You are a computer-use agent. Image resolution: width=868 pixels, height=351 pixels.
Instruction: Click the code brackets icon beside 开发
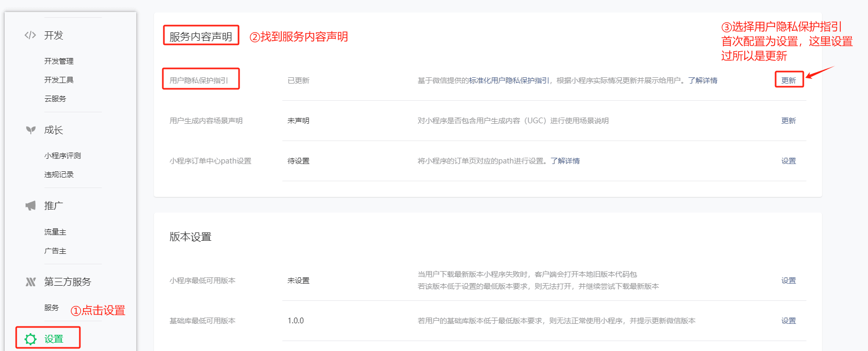pos(30,35)
